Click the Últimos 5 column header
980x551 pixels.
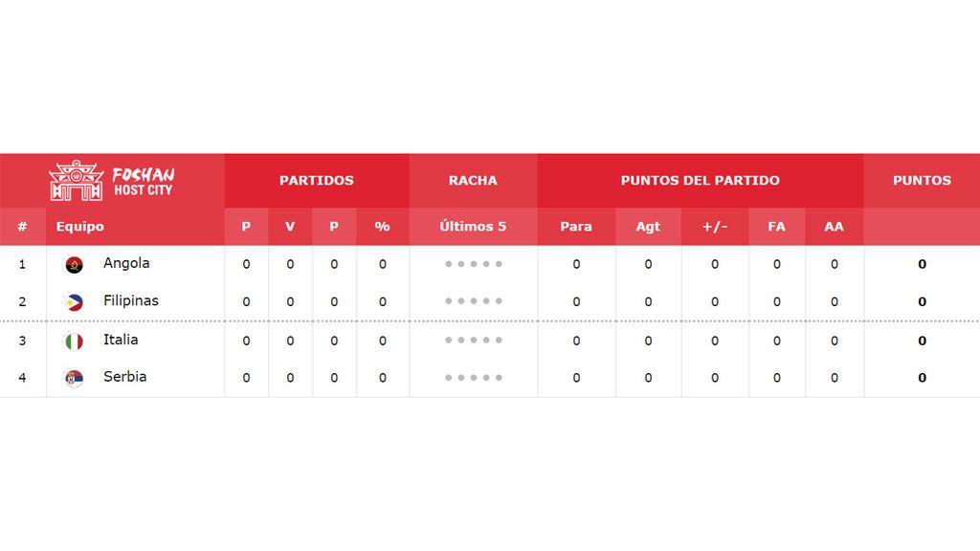coord(473,227)
